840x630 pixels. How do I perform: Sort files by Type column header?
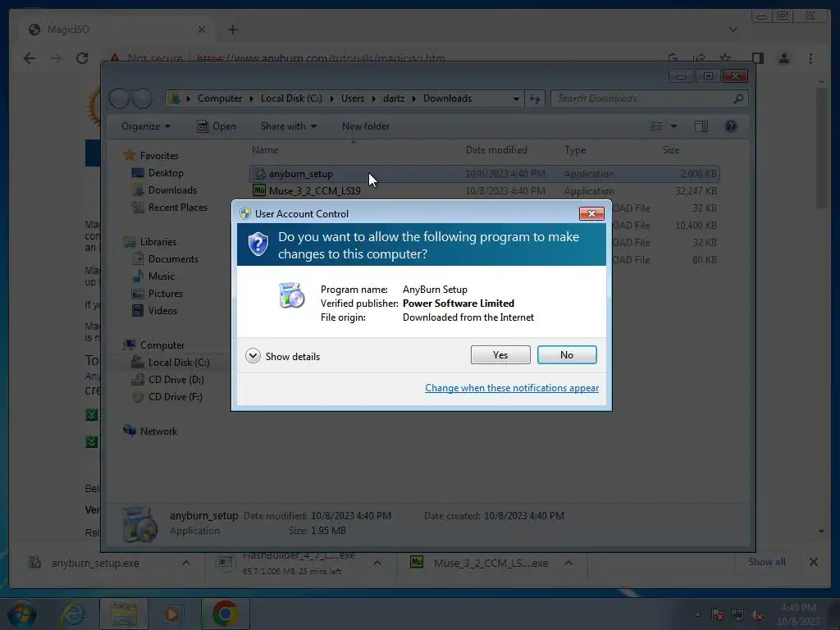pos(575,150)
